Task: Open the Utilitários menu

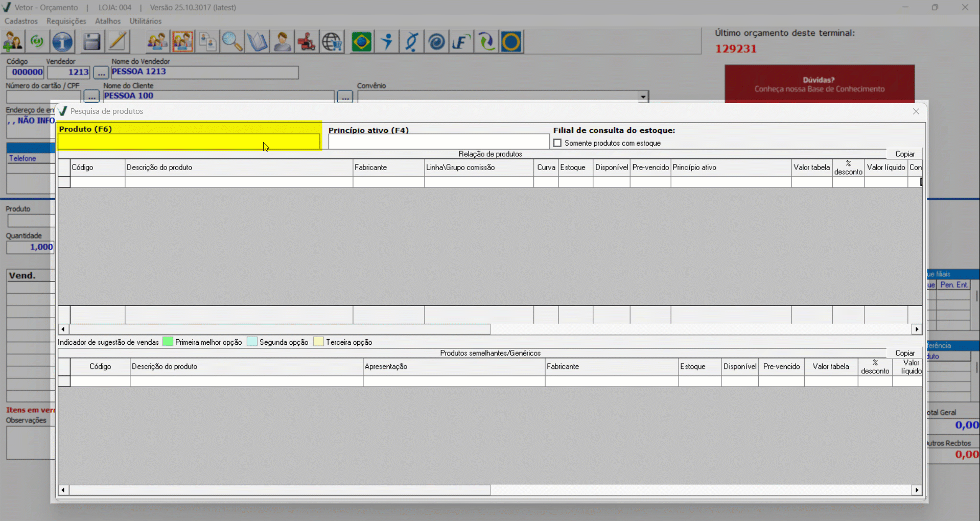Action: [145, 21]
